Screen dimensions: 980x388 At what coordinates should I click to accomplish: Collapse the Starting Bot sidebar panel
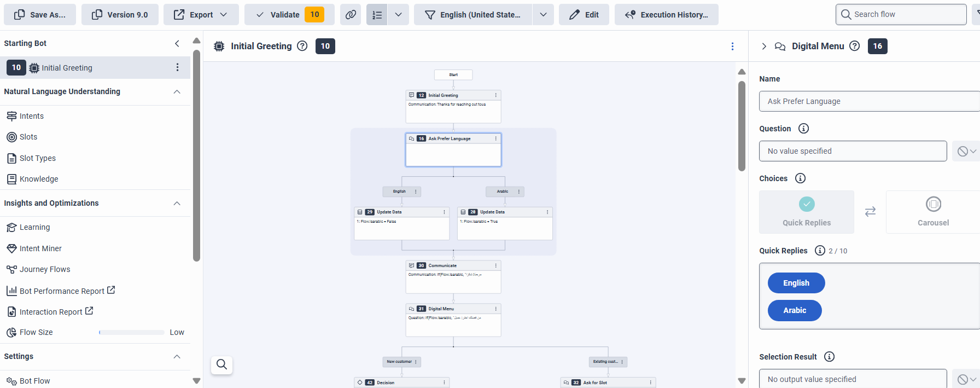(x=177, y=43)
